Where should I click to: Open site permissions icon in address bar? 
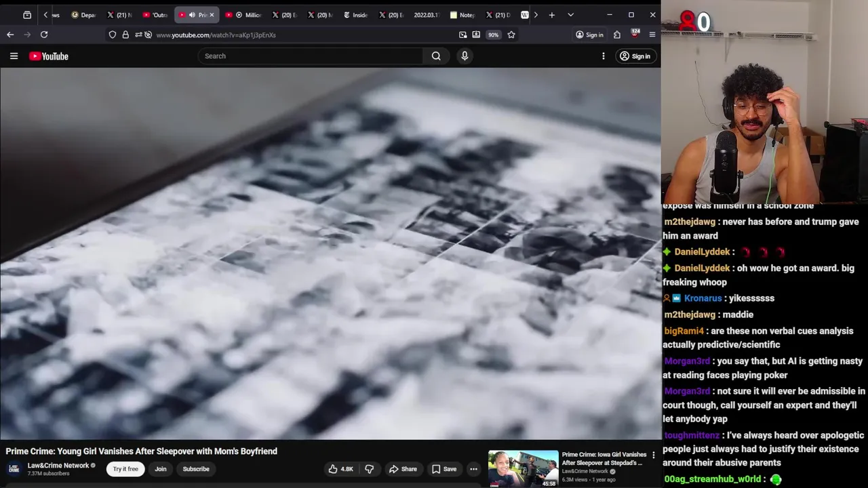(138, 35)
